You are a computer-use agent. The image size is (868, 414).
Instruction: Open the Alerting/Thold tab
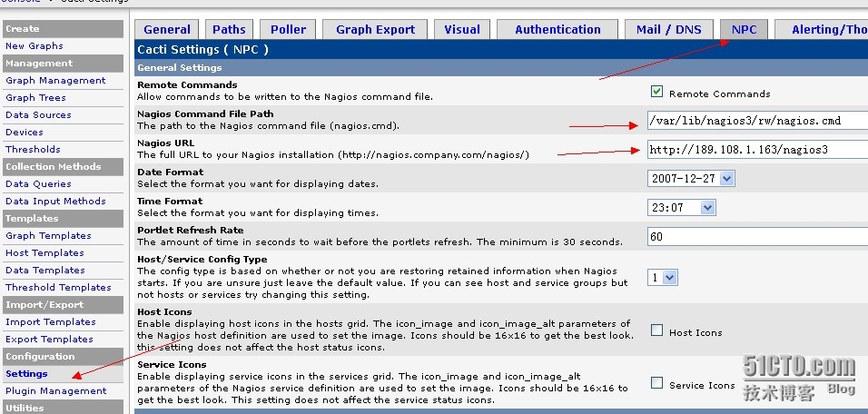pos(822,30)
